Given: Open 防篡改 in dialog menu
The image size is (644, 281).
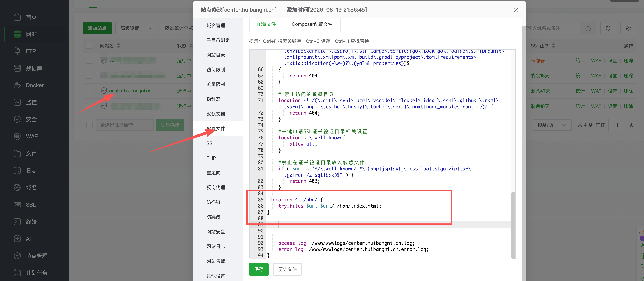Looking at the screenshot, I should click(x=214, y=217).
